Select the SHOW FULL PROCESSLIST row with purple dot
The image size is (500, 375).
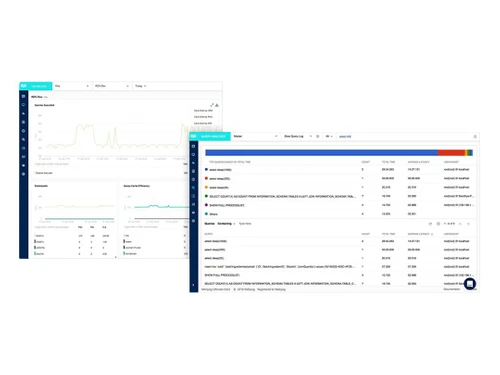pos(339,205)
